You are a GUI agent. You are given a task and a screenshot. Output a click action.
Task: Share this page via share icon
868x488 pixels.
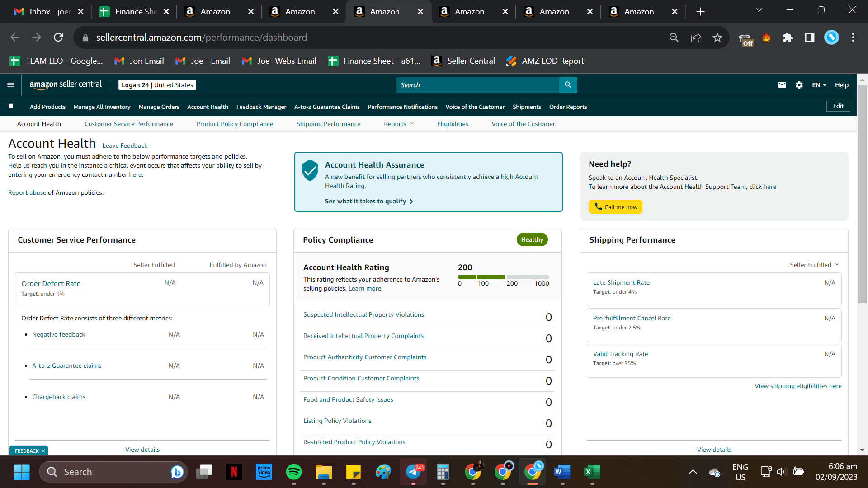coord(696,38)
